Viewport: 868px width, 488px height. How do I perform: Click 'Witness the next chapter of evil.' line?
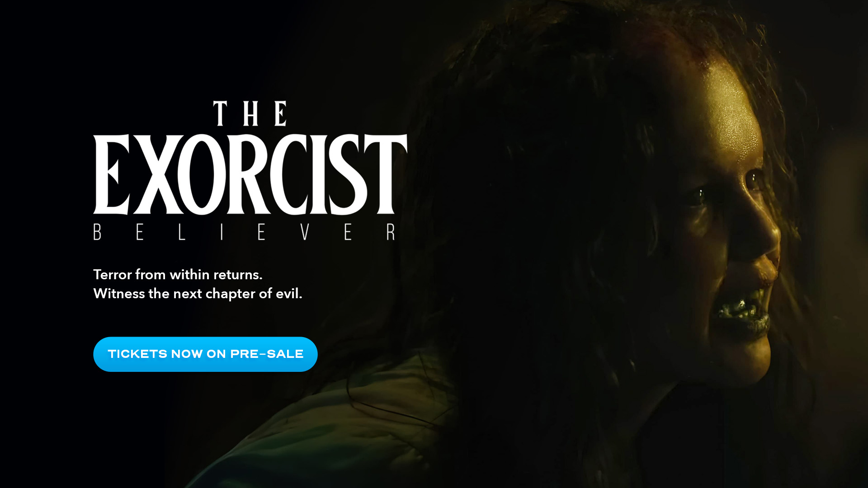(x=198, y=294)
